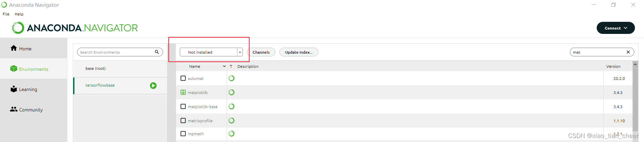Viewport: 644px width, 142px height.
Task: Toggle the matplotlib install checkbox
Action: tap(183, 92)
